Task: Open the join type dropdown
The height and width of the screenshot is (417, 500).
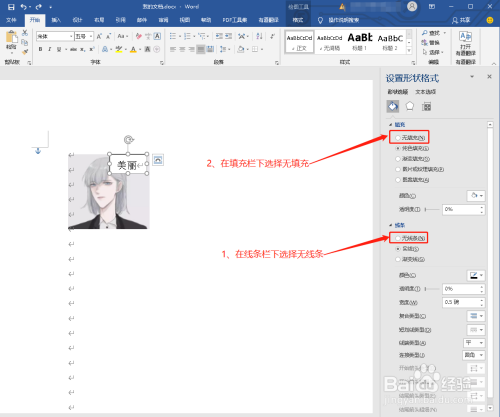Action: click(x=474, y=355)
